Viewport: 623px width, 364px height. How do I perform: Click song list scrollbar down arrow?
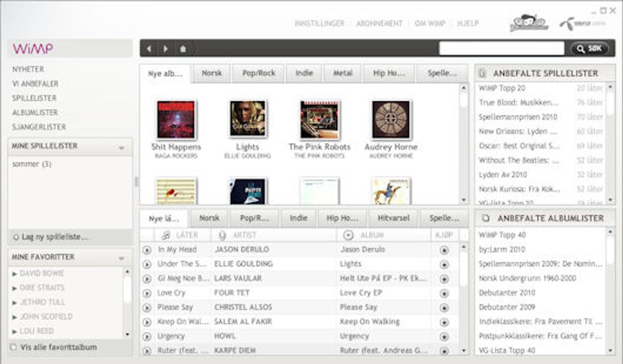(464, 351)
